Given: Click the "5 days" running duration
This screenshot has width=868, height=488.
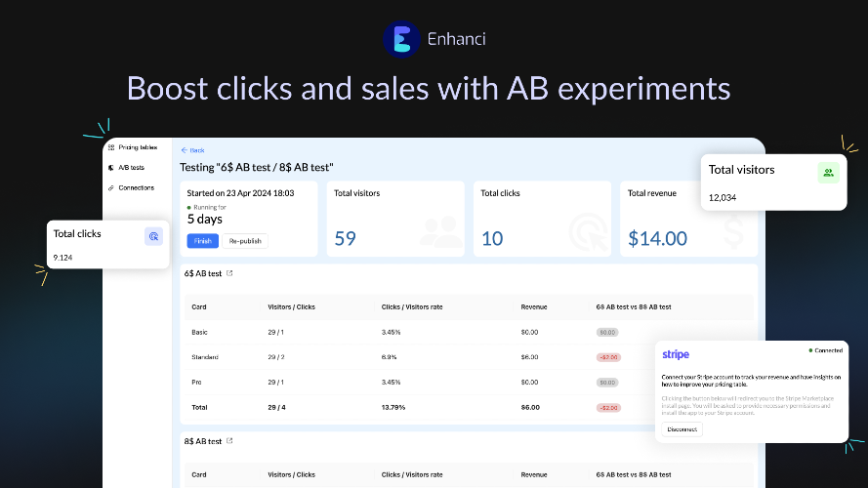Looking at the screenshot, I should 204,219.
